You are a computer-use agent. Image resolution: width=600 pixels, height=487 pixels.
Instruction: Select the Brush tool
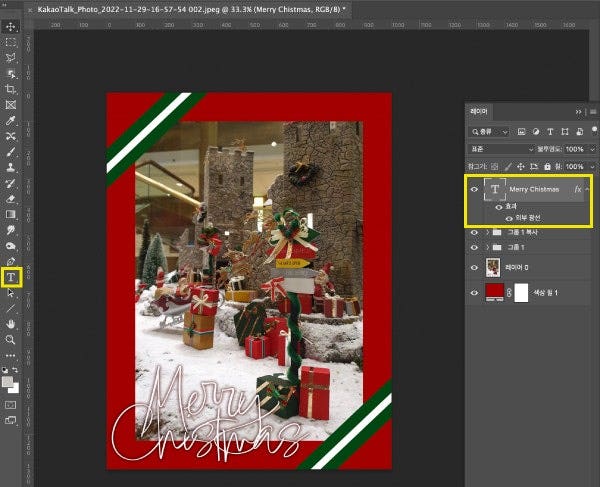[x=11, y=152]
